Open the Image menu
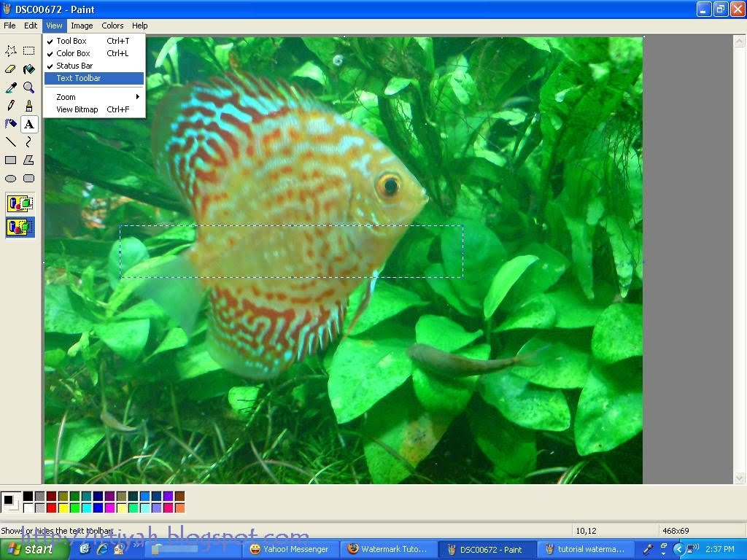Image resolution: width=747 pixels, height=560 pixels. click(x=82, y=26)
